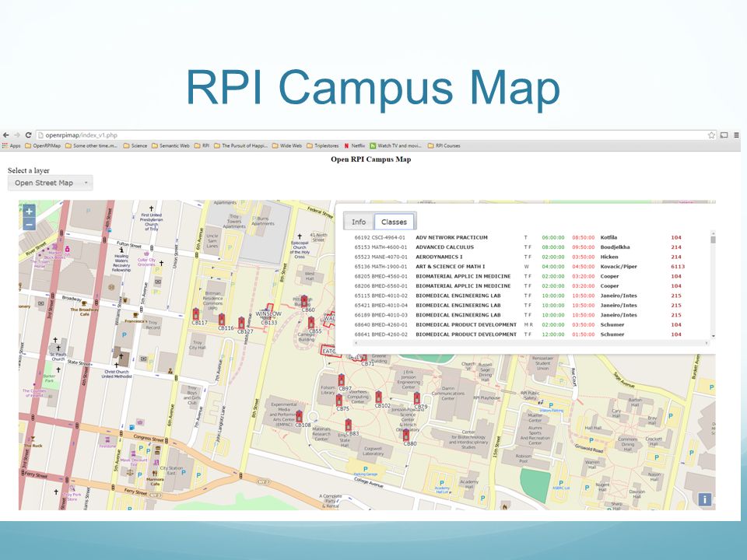747x560 pixels.
Task: Click the CB97 marker by Folsom Library
Action: (342, 380)
